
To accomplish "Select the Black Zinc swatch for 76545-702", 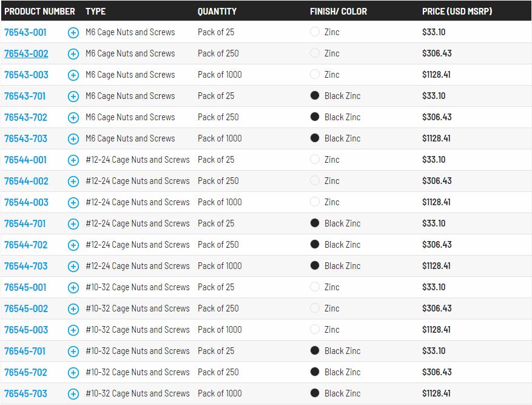I will pyautogui.click(x=315, y=372).
